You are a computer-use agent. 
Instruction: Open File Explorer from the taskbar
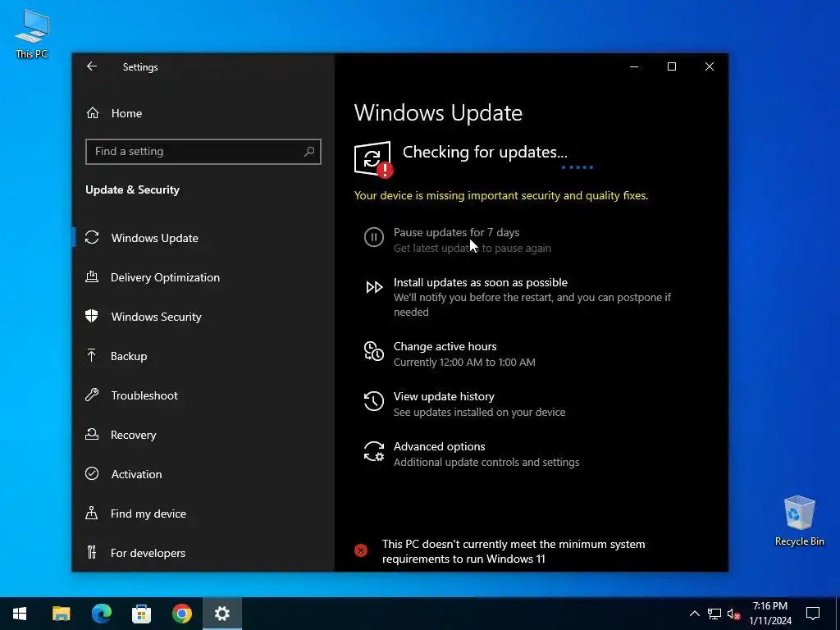click(61, 614)
